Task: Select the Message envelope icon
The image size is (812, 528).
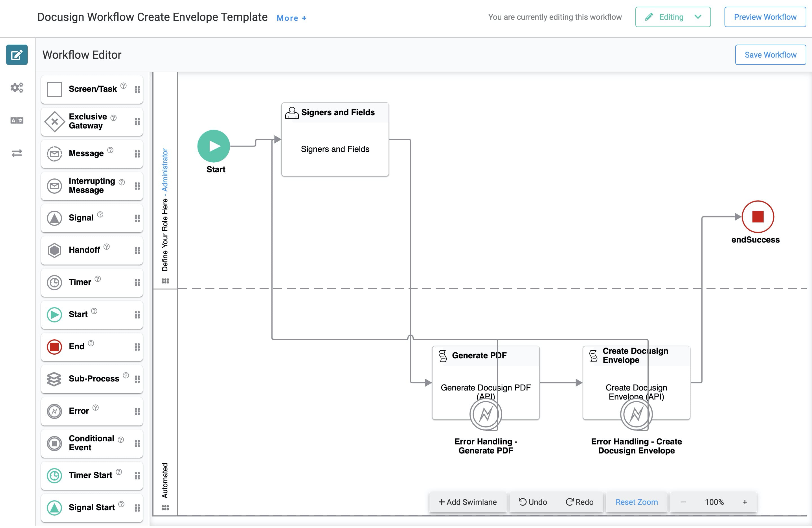Action: click(x=54, y=154)
